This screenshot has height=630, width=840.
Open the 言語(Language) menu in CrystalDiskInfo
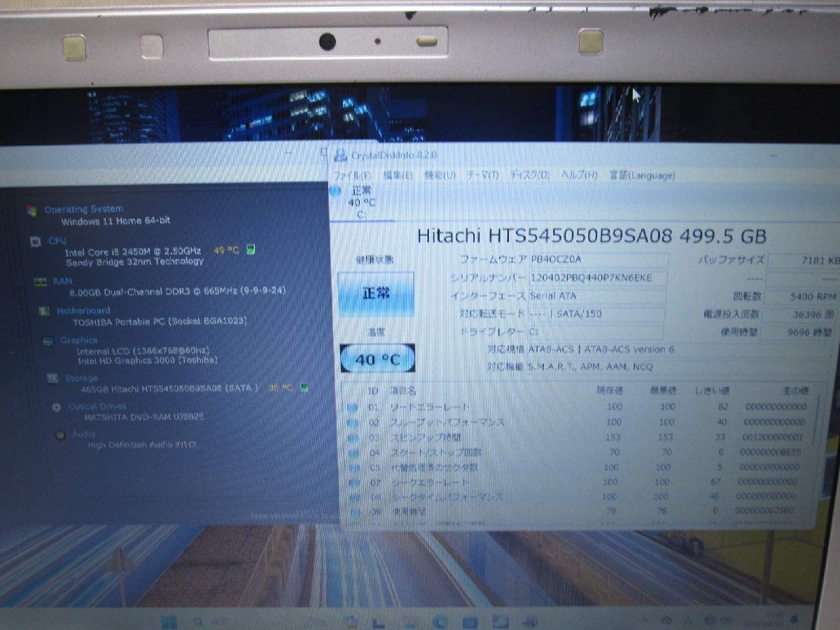(x=643, y=175)
